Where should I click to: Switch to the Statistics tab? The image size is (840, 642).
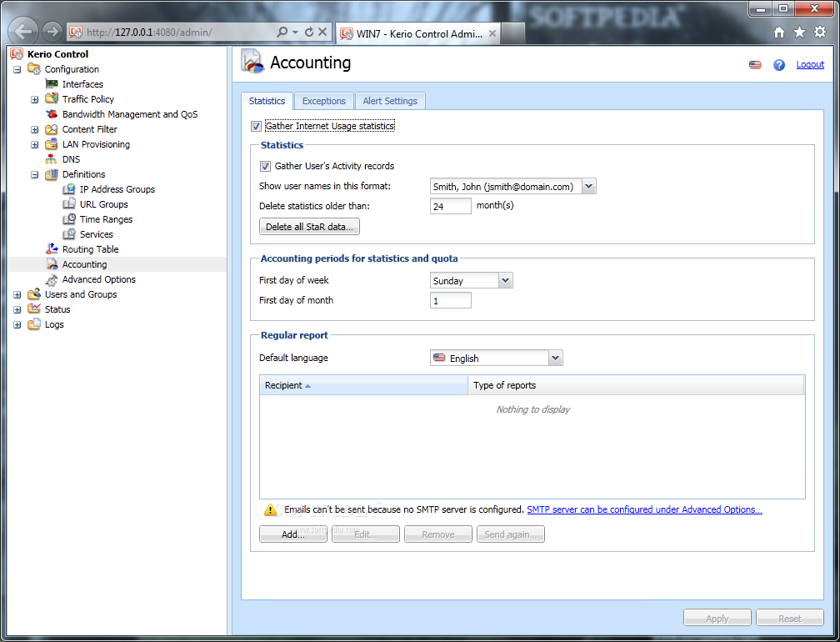click(267, 101)
